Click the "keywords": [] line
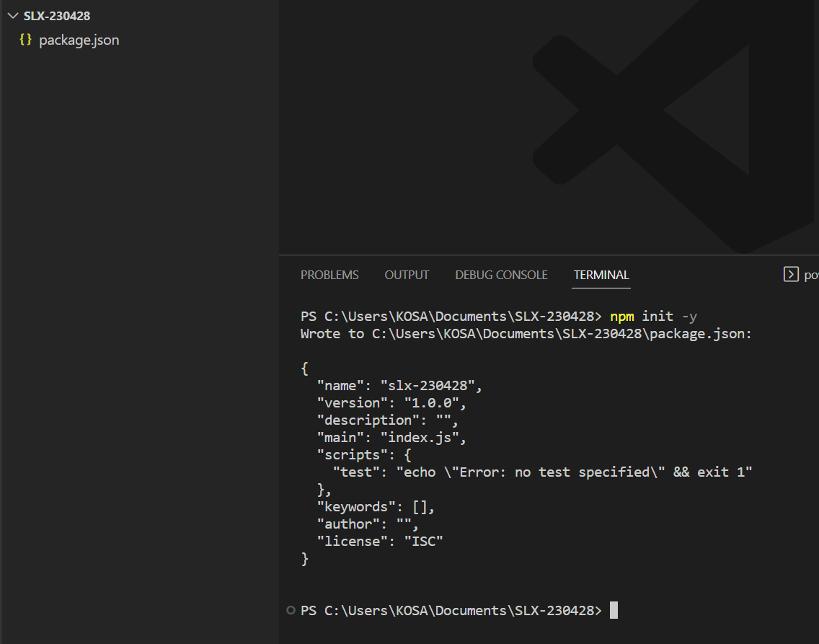This screenshot has width=819, height=644. click(x=376, y=507)
